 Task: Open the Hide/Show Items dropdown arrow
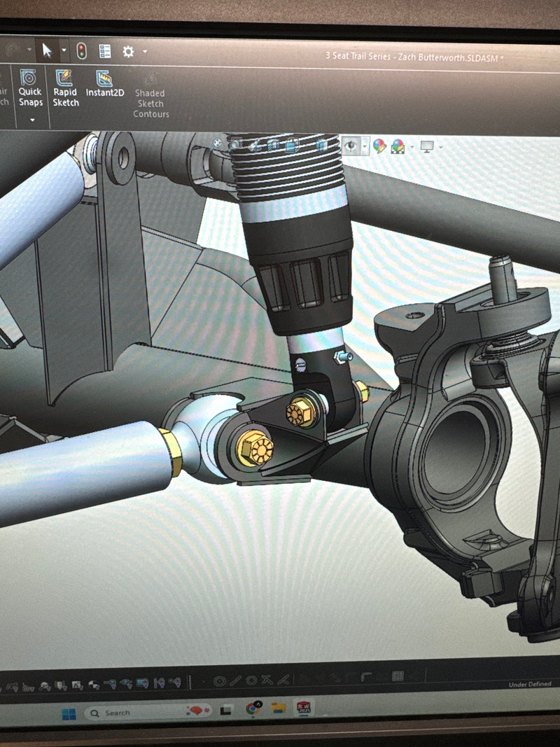(x=365, y=146)
